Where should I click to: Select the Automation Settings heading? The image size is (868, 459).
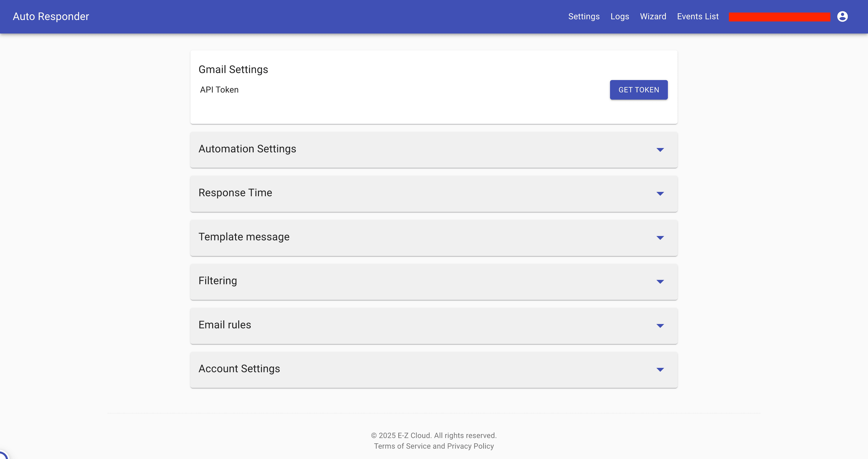tap(247, 149)
